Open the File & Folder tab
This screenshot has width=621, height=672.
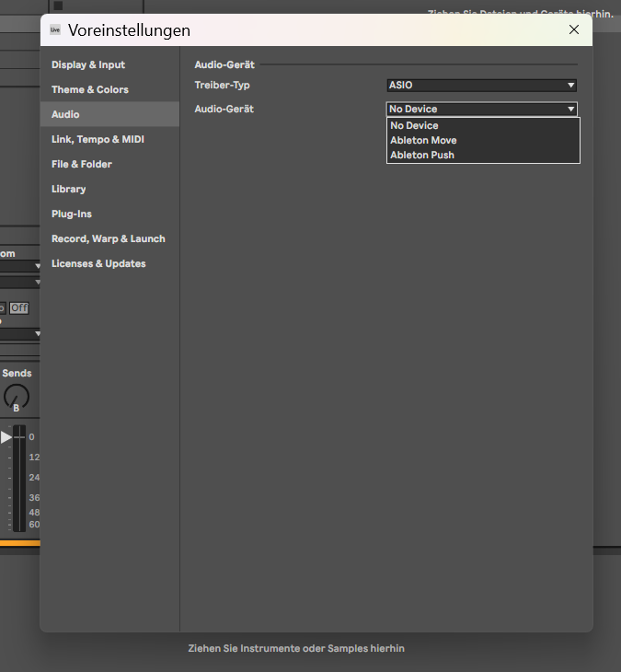click(82, 164)
